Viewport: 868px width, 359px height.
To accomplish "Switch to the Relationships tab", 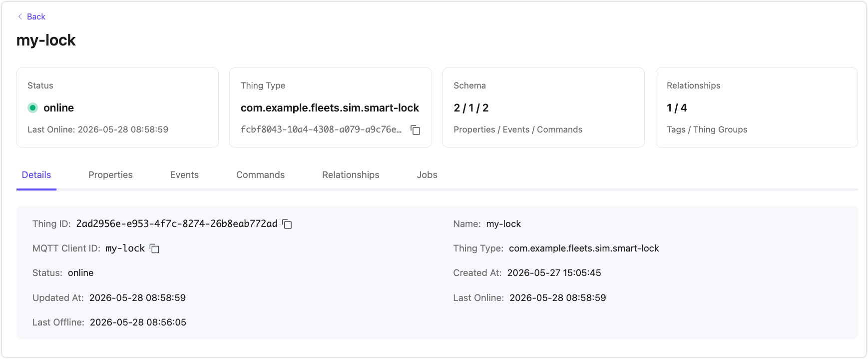I will [x=351, y=175].
